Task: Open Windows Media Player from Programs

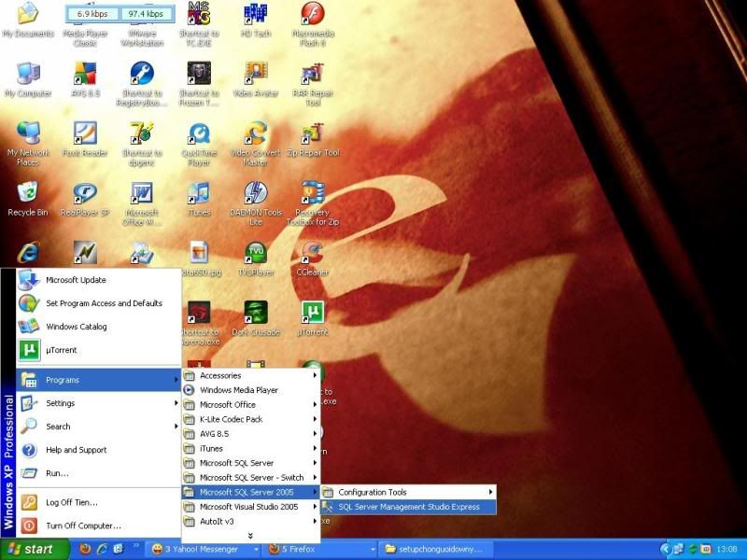Action: pyautogui.click(x=250, y=390)
